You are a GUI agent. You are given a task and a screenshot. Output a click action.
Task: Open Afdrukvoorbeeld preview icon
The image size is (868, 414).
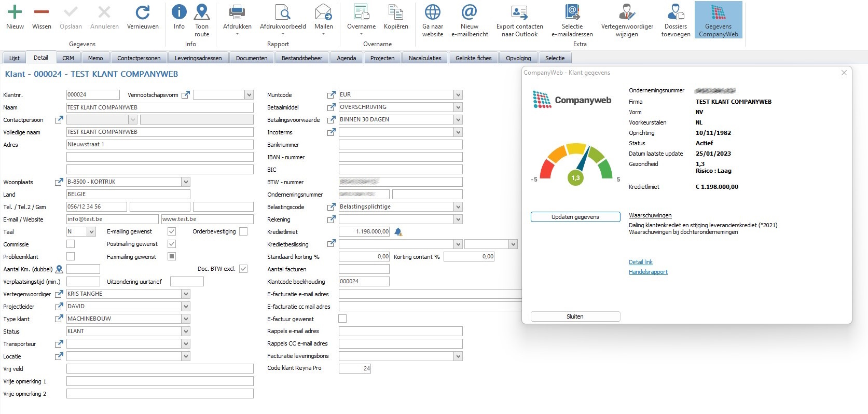[x=283, y=11]
